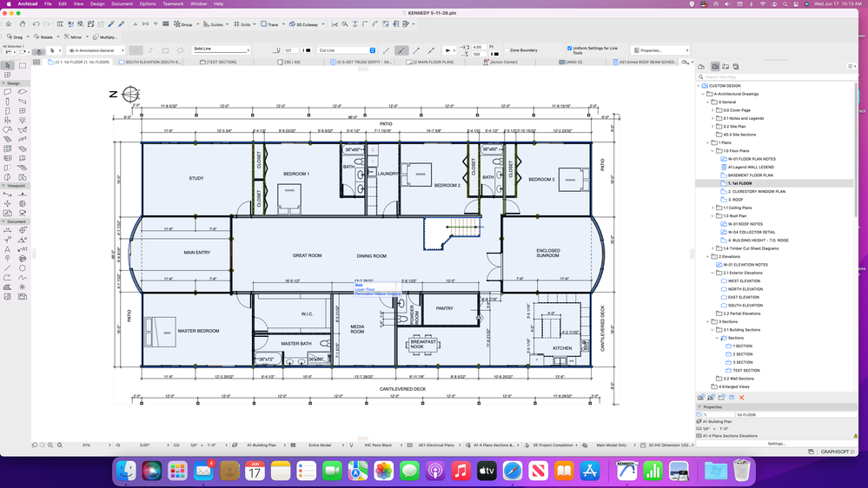Collapse the Design toolbox section
868x488 pixels.
(x=4, y=83)
